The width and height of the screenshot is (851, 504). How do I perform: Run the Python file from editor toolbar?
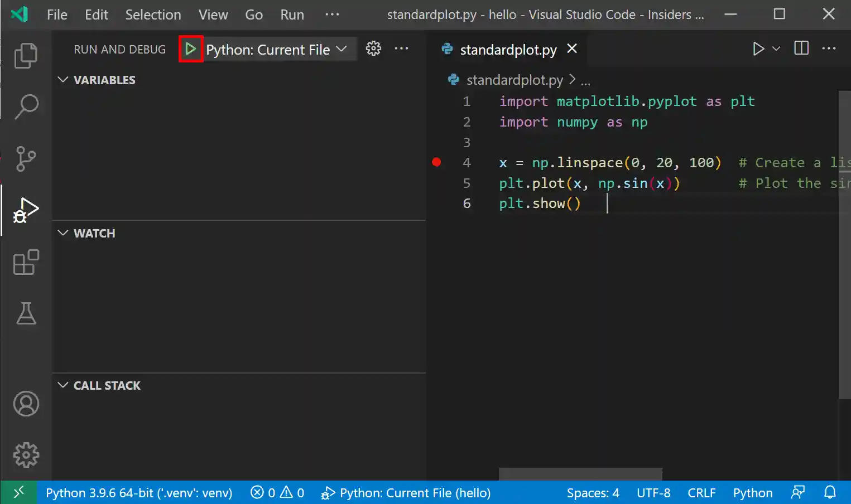[x=758, y=49]
